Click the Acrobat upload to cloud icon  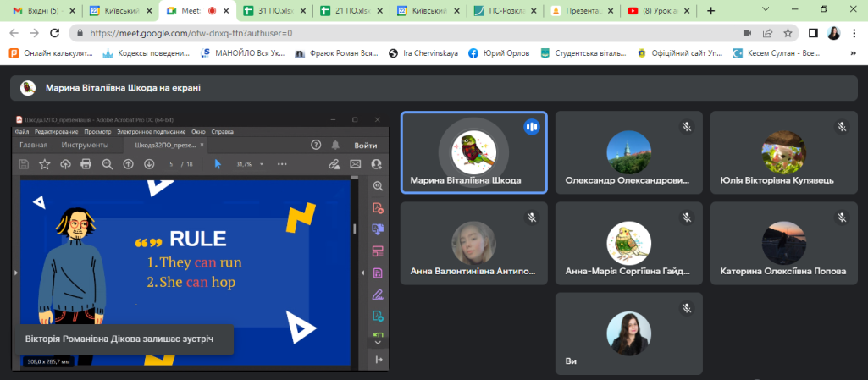(65, 164)
